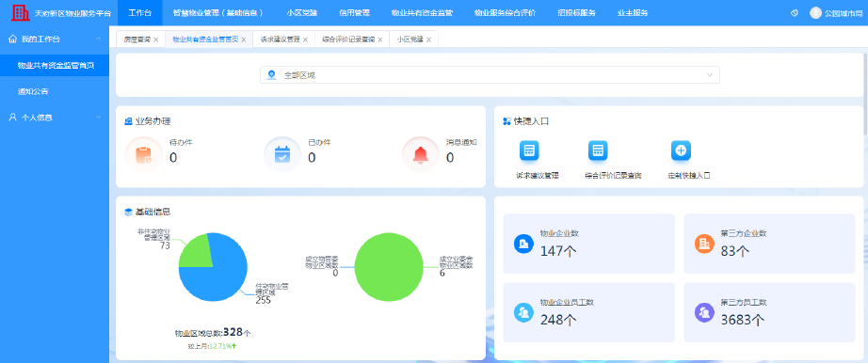
Task: Open 物业共有资金监管 top menu
Action: pyautogui.click(x=422, y=13)
